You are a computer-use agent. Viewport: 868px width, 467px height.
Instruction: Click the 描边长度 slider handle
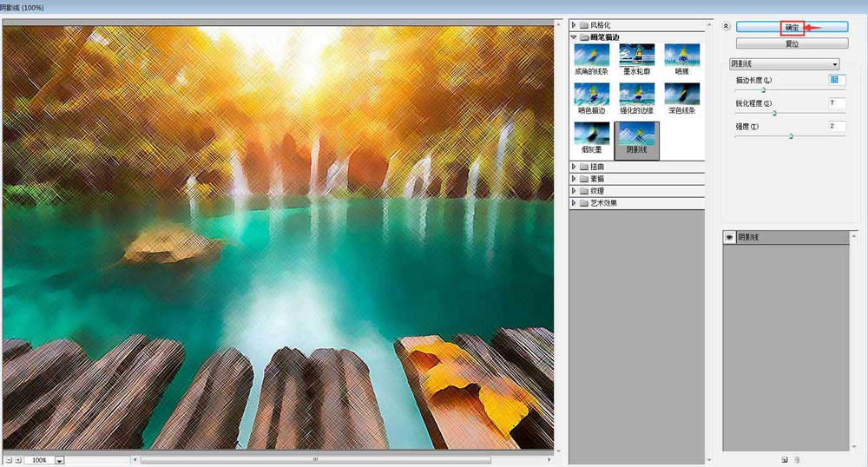763,89
